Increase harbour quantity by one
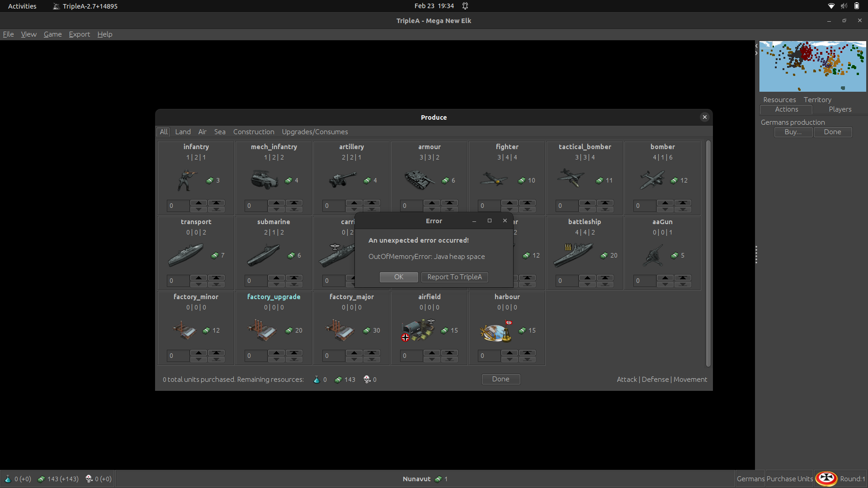Screen dimensions: 868x488 [509, 353]
